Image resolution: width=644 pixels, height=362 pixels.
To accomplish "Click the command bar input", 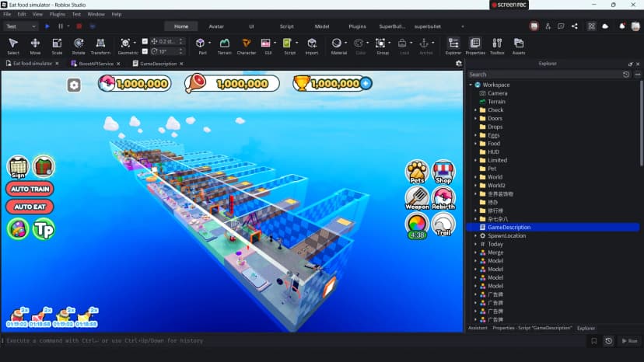I will pos(294,341).
